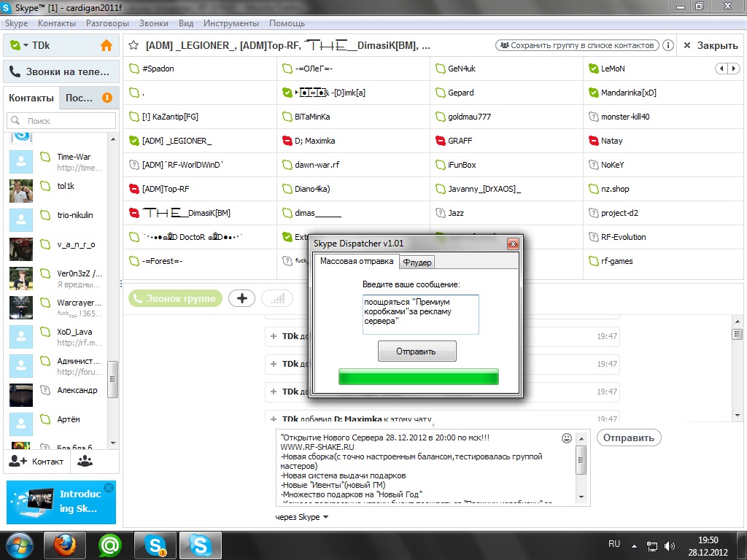Click tol1k avatar thumbnail
This screenshot has height=560, width=747.
click(x=21, y=191)
